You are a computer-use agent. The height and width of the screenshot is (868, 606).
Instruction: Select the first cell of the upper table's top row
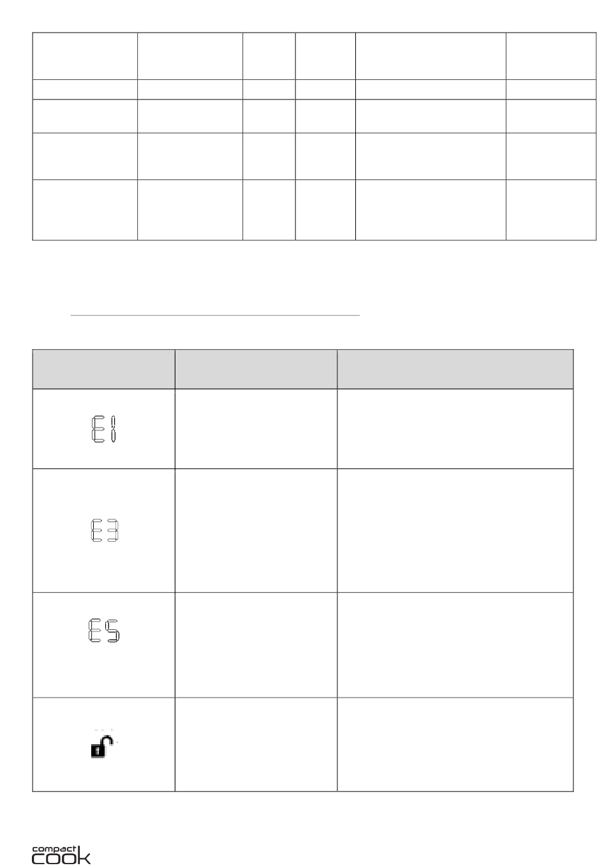(x=85, y=56)
